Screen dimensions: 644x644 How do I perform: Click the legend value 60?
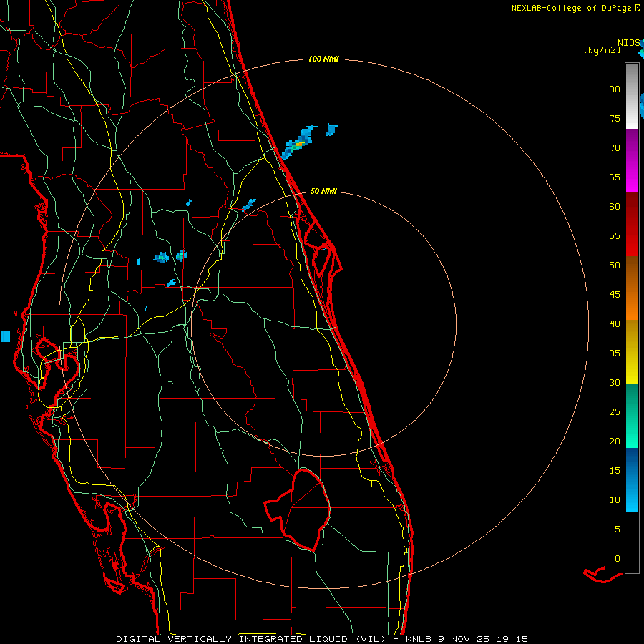(x=615, y=207)
